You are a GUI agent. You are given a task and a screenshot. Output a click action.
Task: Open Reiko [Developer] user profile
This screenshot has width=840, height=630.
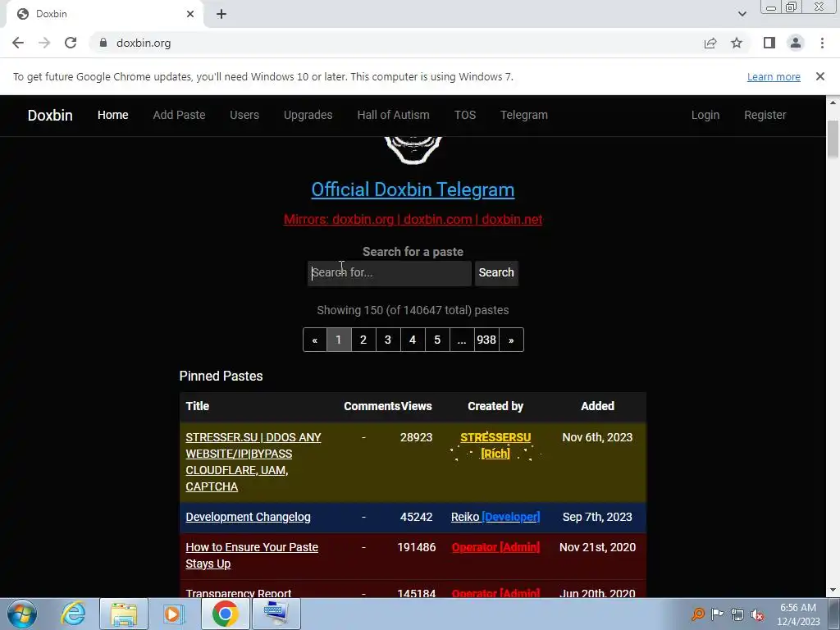click(495, 517)
